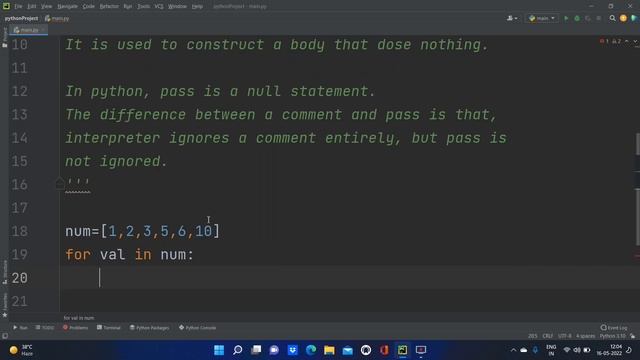Toggle the Favorites tool window with star

point(4,305)
